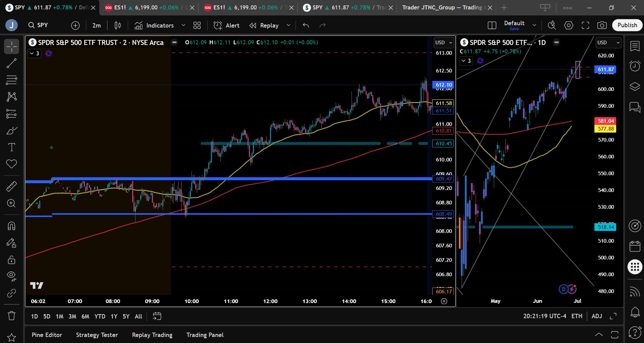This screenshot has height=343, width=644.
Task: Select the ruler measure tool
Action: (11, 186)
